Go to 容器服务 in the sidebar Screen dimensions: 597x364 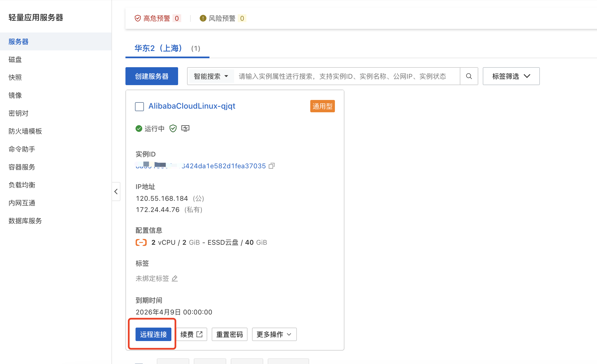click(x=56, y=167)
